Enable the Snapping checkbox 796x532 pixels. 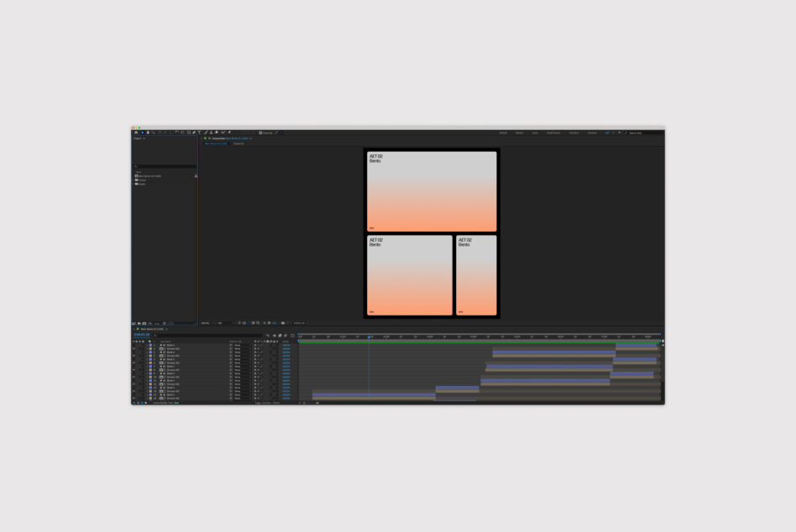(260, 133)
